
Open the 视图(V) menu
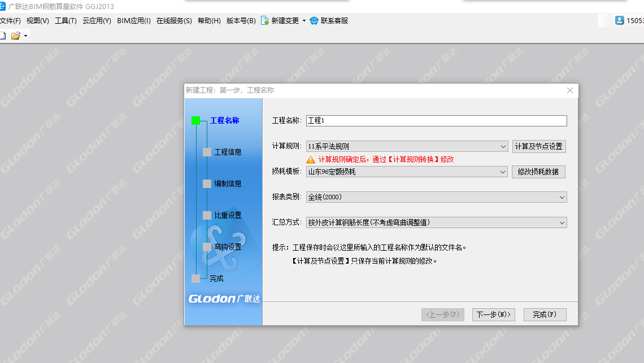click(37, 20)
